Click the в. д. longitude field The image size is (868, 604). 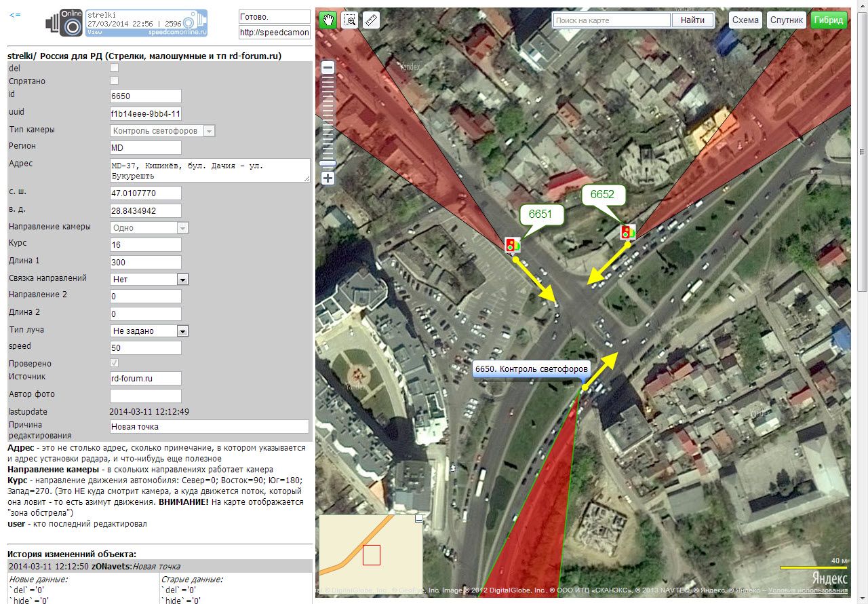pyautogui.click(x=146, y=210)
